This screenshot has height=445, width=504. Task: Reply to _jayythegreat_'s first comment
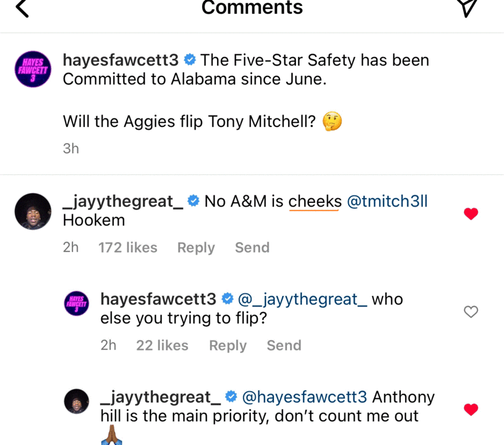click(196, 247)
